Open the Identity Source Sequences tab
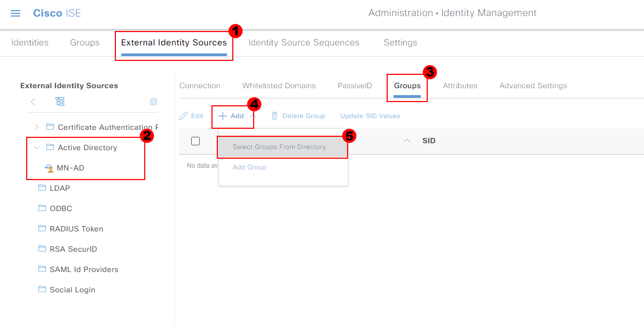This screenshot has height=326, width=644. click(x=304, y=43)
